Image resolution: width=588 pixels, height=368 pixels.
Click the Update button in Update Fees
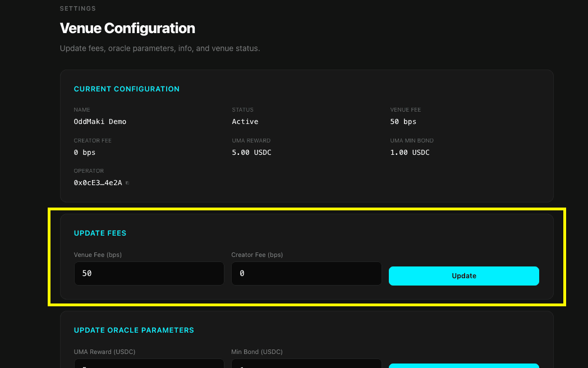(x=464, y=275)
